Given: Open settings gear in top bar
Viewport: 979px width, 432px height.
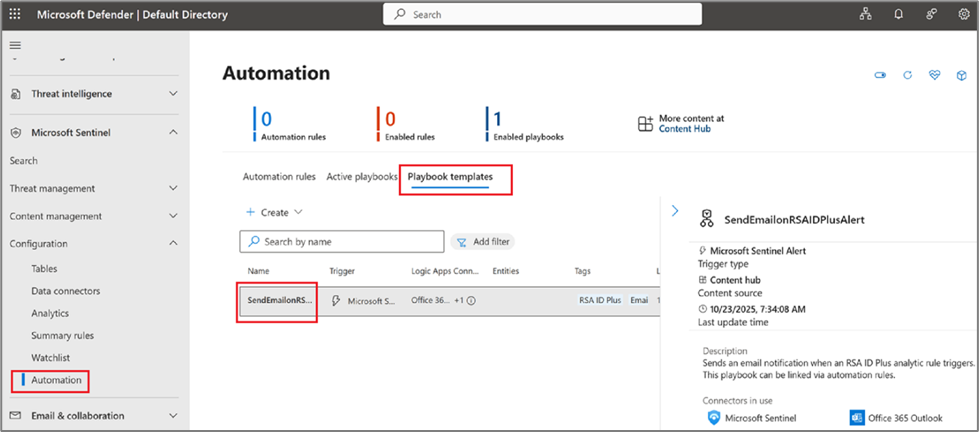Looking at the screenshot, I should point(964,15).
